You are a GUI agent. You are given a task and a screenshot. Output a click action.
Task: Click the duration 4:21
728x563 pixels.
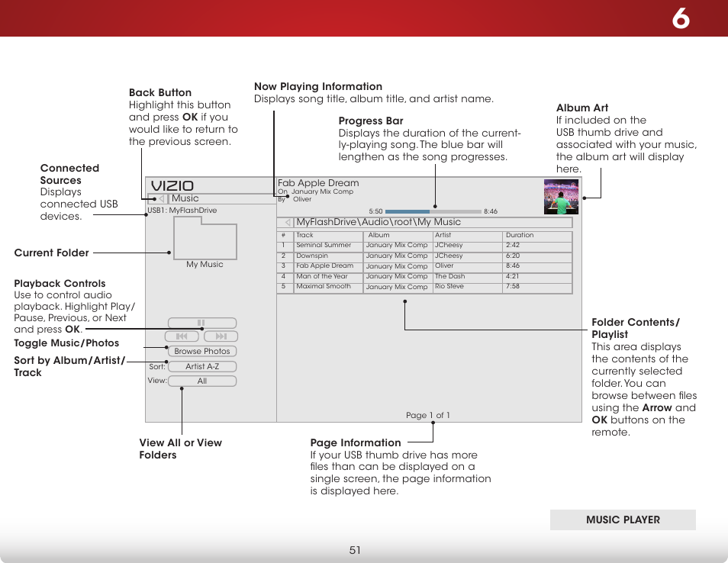click(513, 276)
